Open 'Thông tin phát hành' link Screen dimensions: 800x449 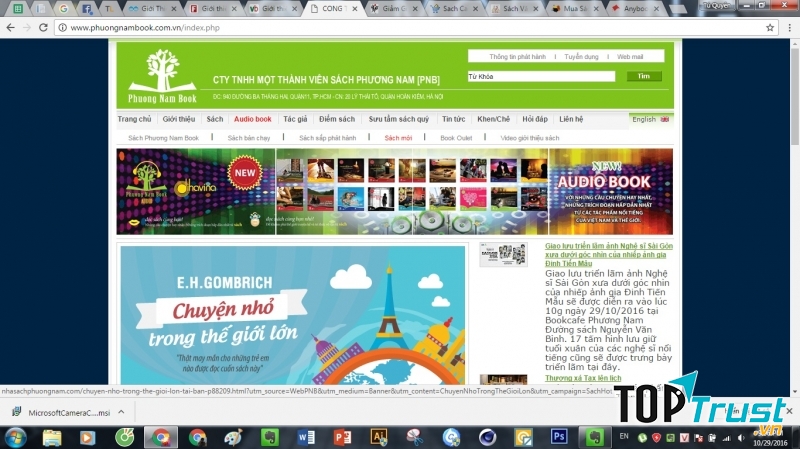(517, 57)
